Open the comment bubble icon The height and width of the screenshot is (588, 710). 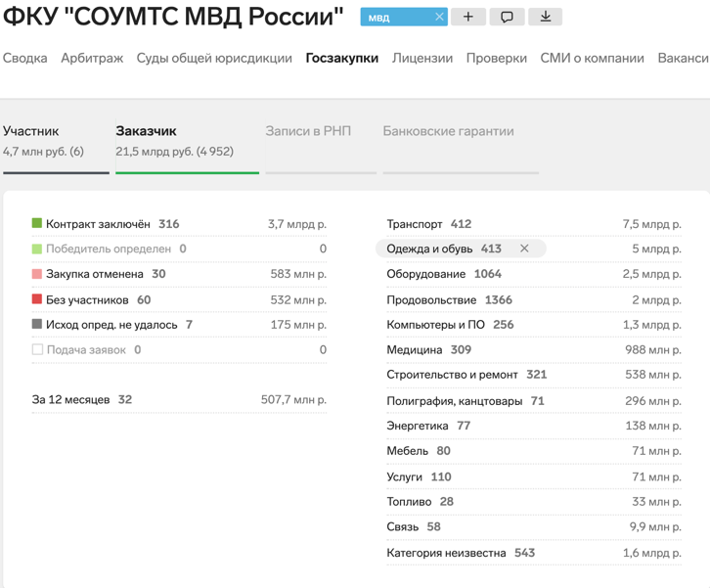click(x=507, y=17)
